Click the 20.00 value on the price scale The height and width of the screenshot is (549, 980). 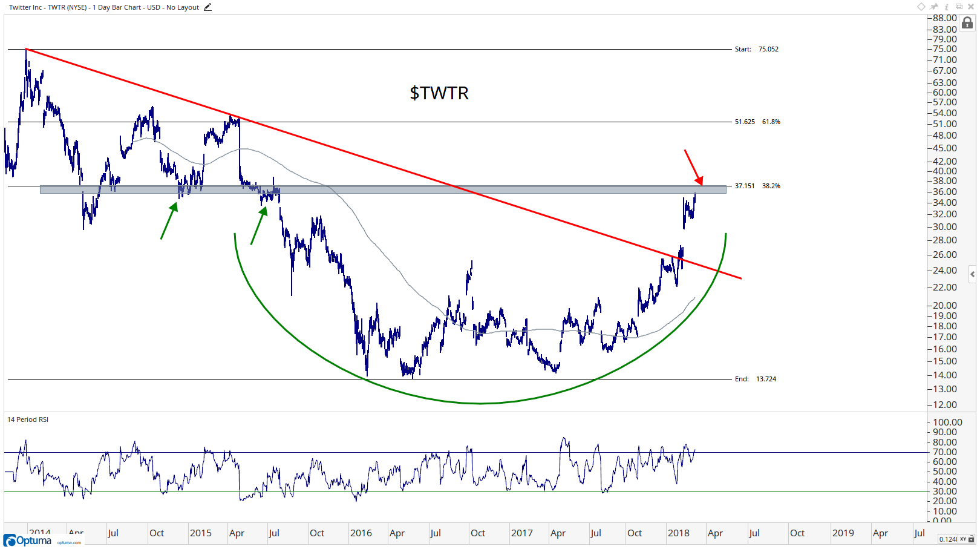[x=945, y=306]
